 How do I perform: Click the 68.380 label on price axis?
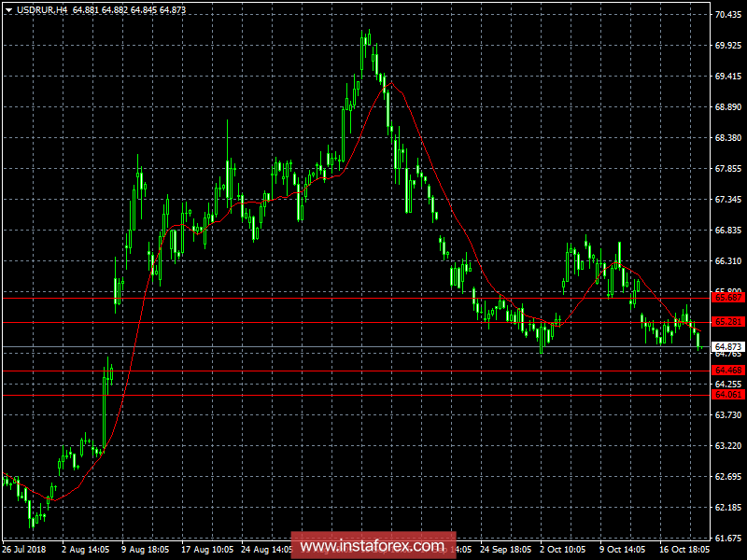[728, 138]
